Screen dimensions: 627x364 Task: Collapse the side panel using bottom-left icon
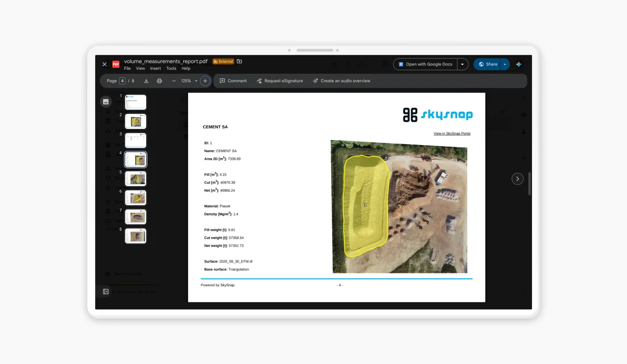coord(106,292)
